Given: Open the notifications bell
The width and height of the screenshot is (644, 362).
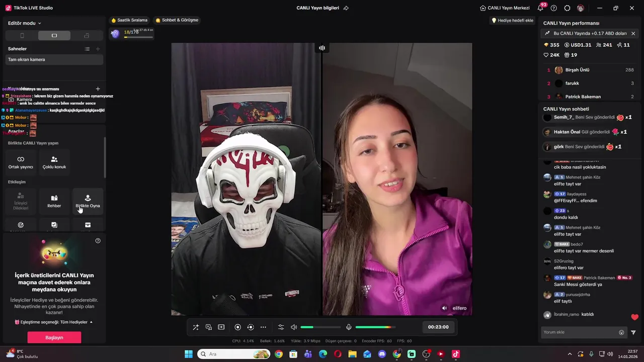Looking at the screenshot, I should point(541,8).
